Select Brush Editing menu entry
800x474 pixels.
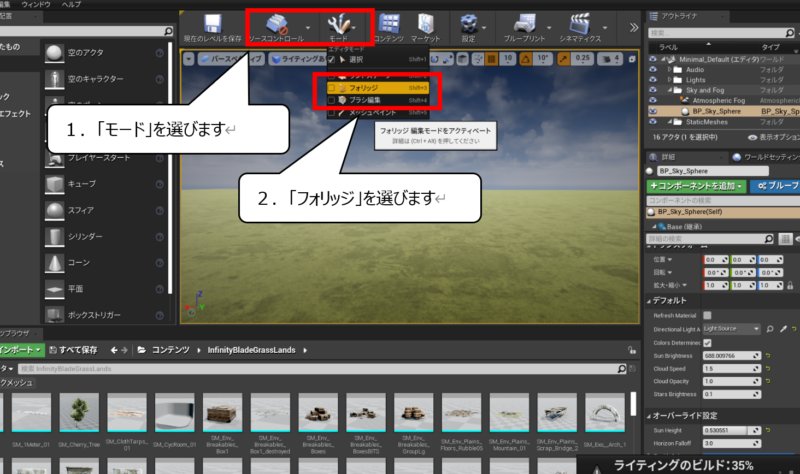tap(378, 100)
